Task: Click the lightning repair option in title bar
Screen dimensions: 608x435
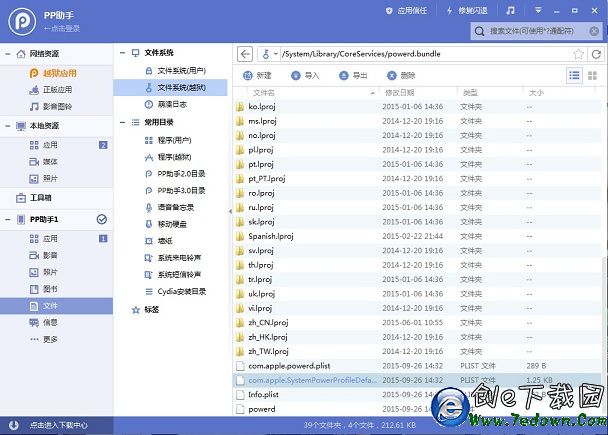Action: point(467,11)
